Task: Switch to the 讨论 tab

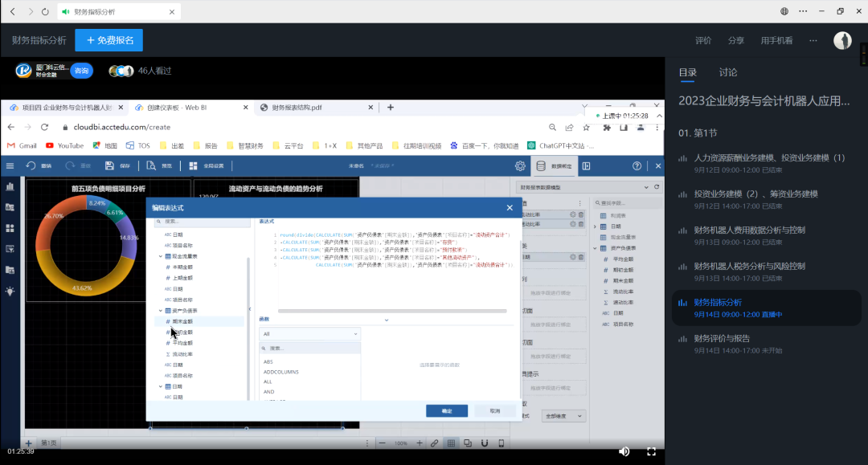Action: (x=728, y=72)
